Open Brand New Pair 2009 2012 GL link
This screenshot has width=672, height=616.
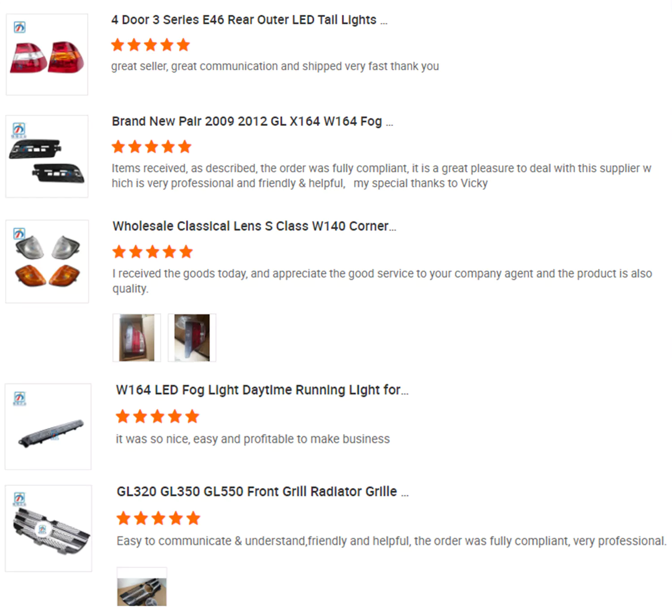(x=252, y=121)
